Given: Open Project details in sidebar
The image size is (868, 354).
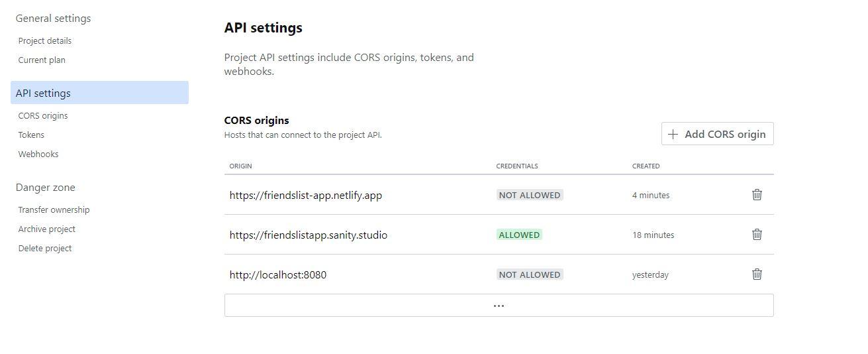Looking at the screenshot, I should [x=45, y=41].
